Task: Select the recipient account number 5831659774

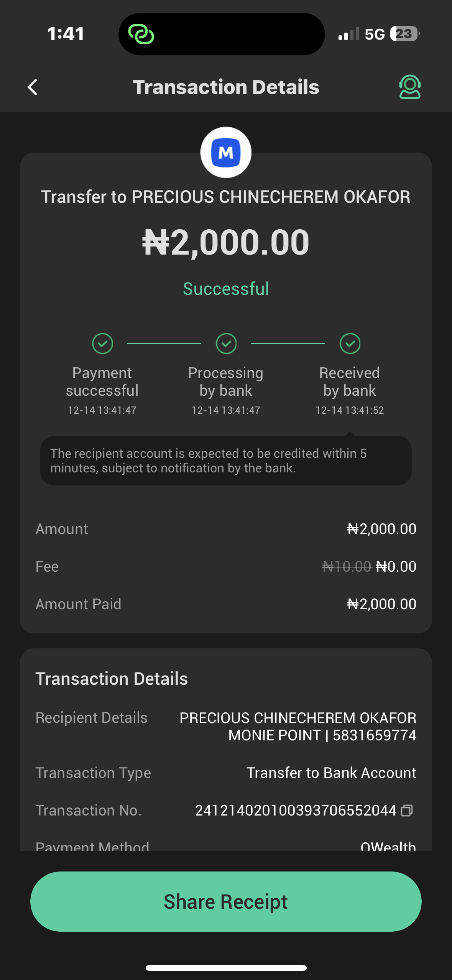Action: [374, 735]
